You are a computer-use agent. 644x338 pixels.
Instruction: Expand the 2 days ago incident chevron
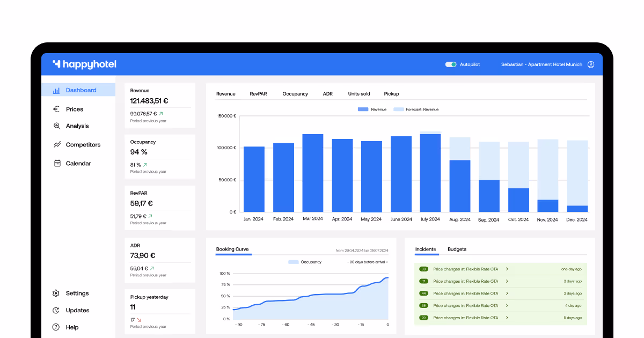point(507,281)
